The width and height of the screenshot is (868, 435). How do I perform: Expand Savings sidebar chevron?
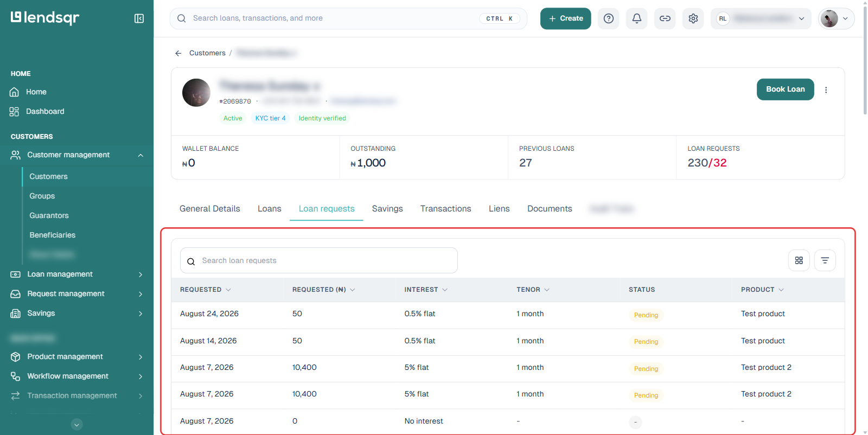(141, 314)
